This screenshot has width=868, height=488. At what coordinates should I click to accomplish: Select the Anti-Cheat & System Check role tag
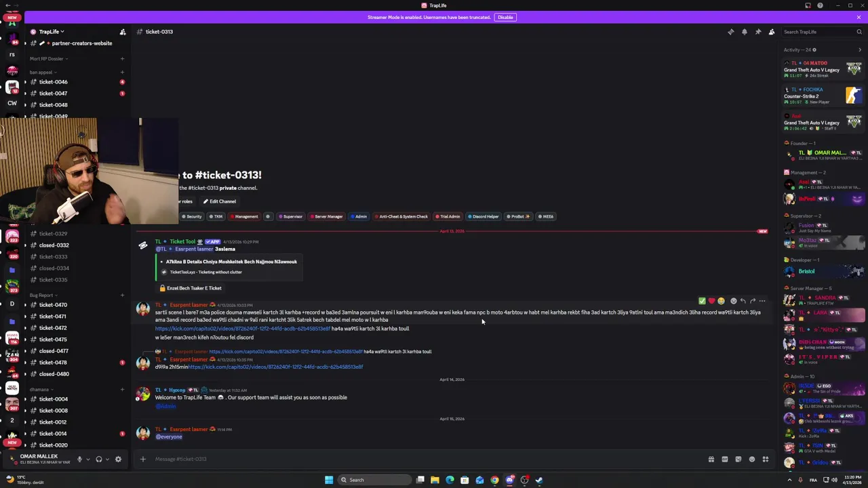point(401,217)
